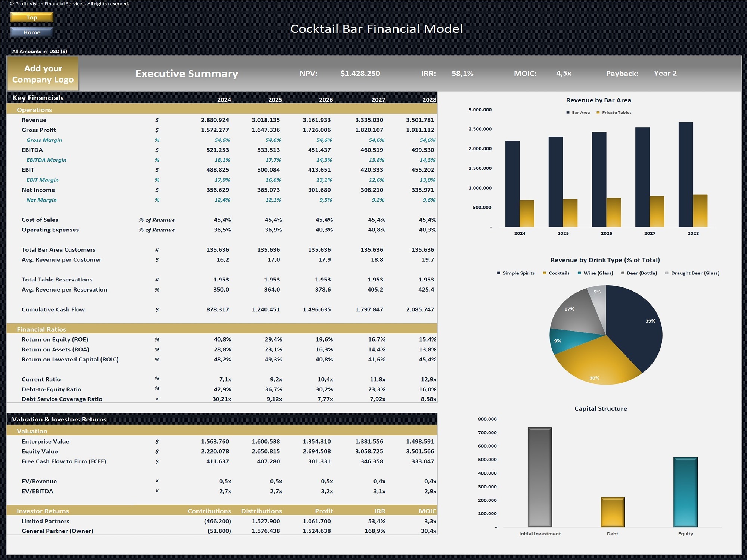The image size is (747, 560).
Task: Click the Top navigation button
Action: [x=32, y=17]
